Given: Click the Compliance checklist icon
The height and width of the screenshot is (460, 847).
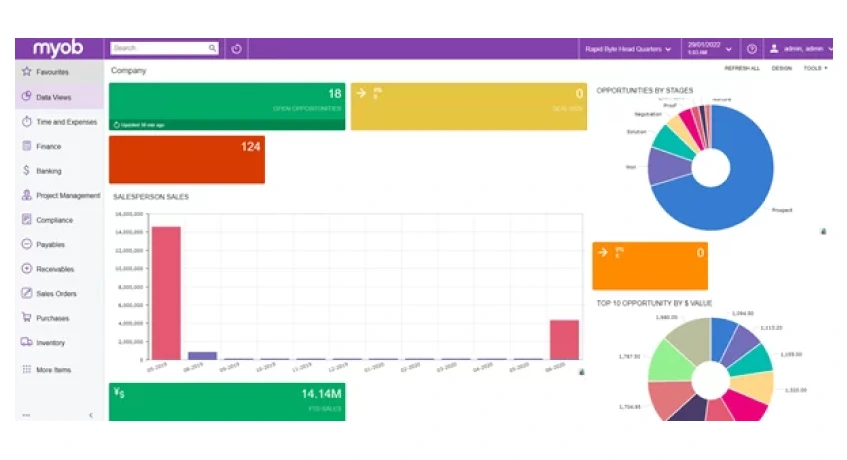Looking at the screenshot, I should (26, 220).
